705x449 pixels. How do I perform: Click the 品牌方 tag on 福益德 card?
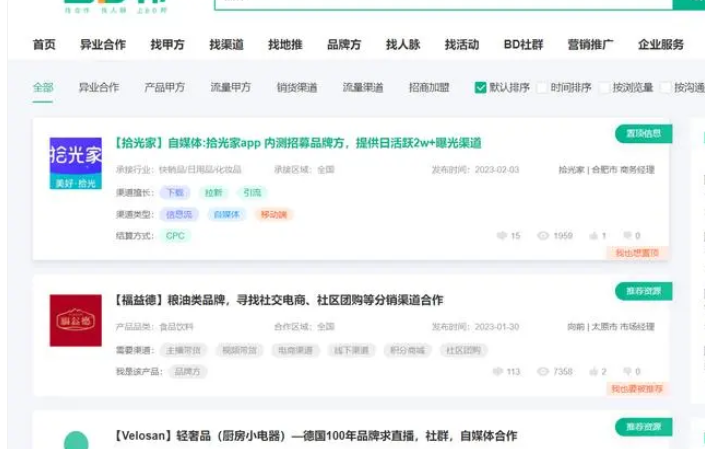tap(187, 371)
